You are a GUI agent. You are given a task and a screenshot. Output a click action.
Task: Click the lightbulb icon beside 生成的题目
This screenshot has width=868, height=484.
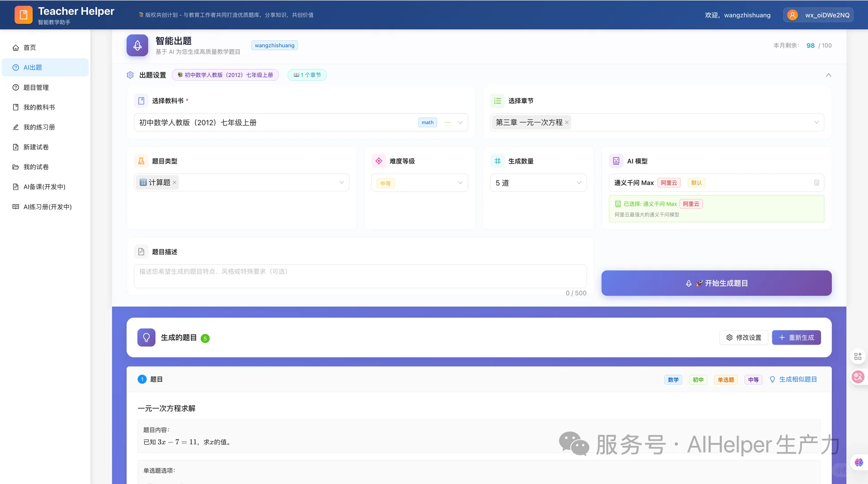(146, 337)
